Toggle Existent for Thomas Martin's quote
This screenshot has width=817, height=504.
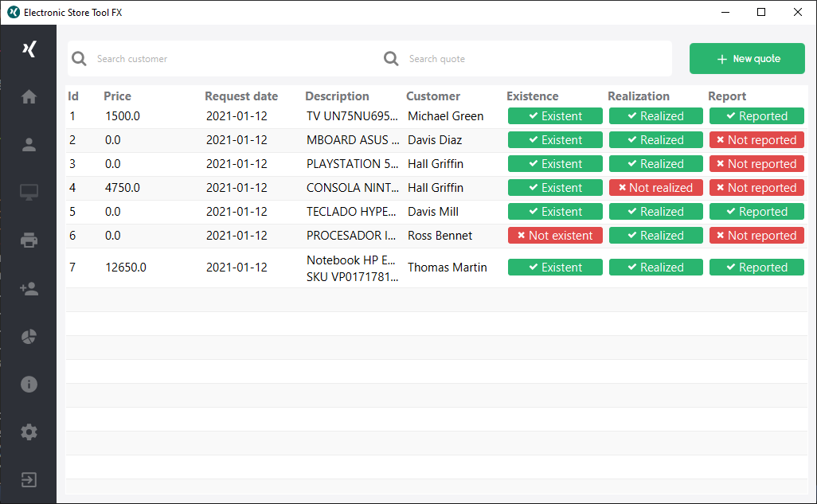[x=556, y=268]
